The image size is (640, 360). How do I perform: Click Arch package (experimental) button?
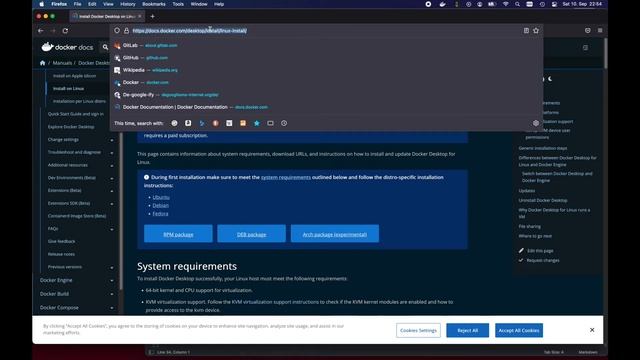(335, 234)
